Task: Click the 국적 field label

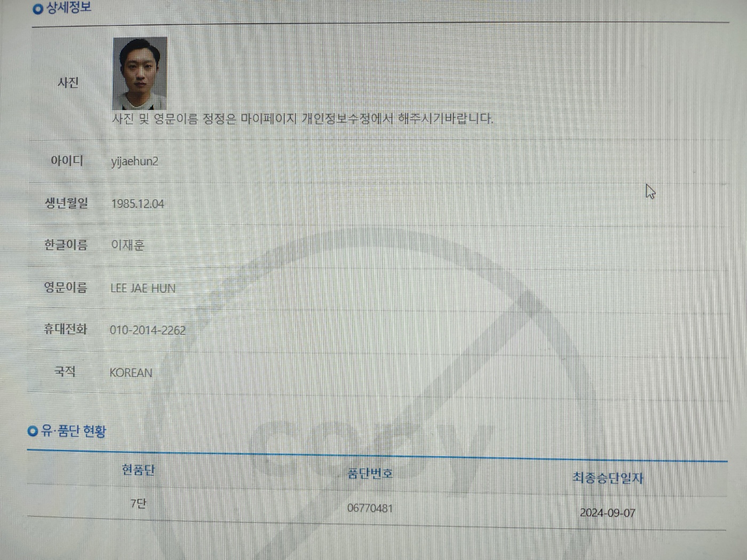Action: click(x=65, y=371)
